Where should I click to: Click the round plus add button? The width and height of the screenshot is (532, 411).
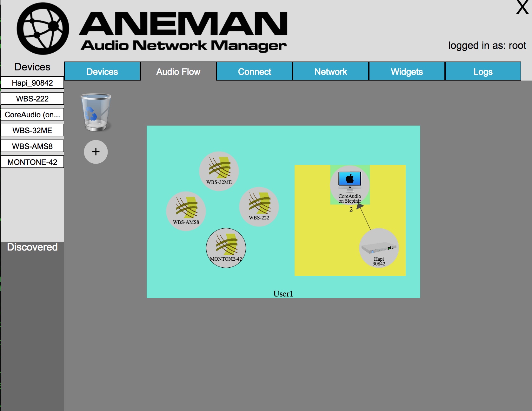click(96, 152)
